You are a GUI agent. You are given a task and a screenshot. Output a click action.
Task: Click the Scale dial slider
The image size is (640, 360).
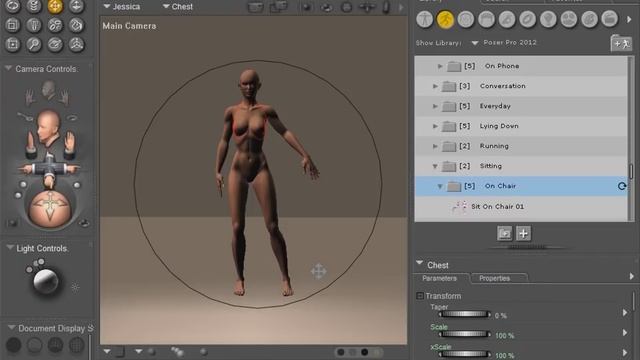click(464, 334)
